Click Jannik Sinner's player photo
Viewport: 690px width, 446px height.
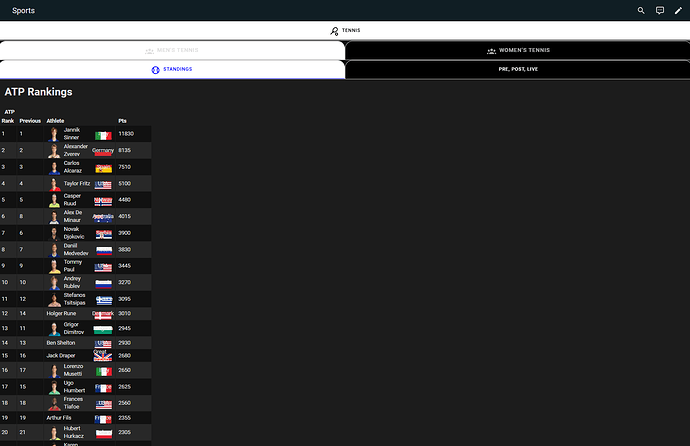pos(54,134)
